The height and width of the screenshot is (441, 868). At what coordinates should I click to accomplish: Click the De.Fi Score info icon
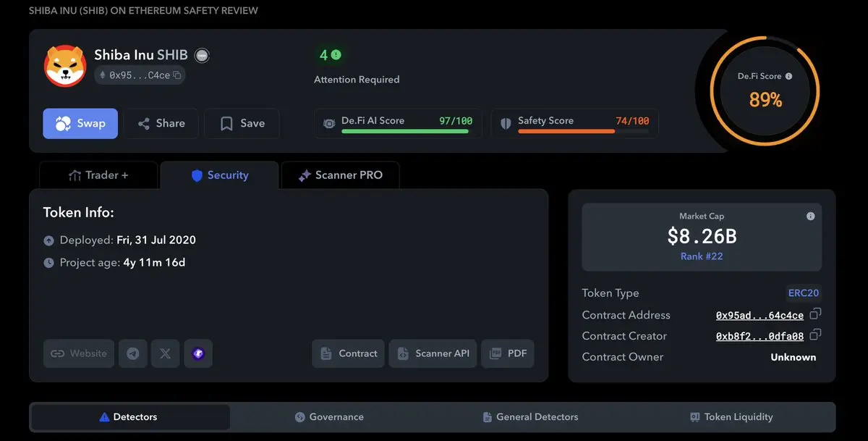pos(788,76)
